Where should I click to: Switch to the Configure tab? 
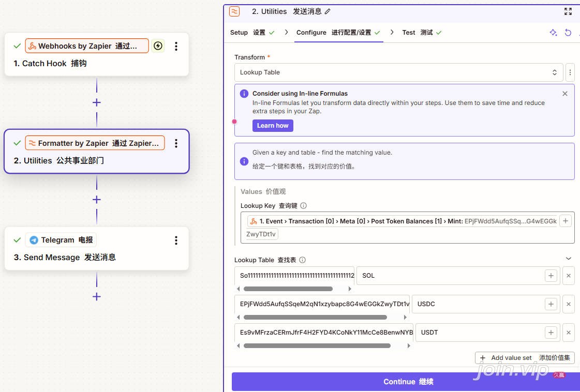(338, 33)
